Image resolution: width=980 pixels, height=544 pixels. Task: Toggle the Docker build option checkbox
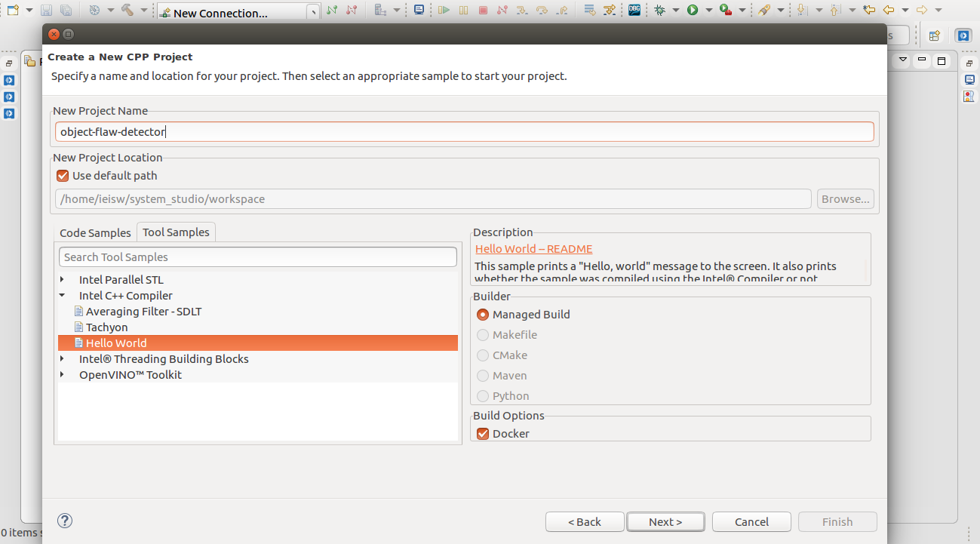click(484, 434)
